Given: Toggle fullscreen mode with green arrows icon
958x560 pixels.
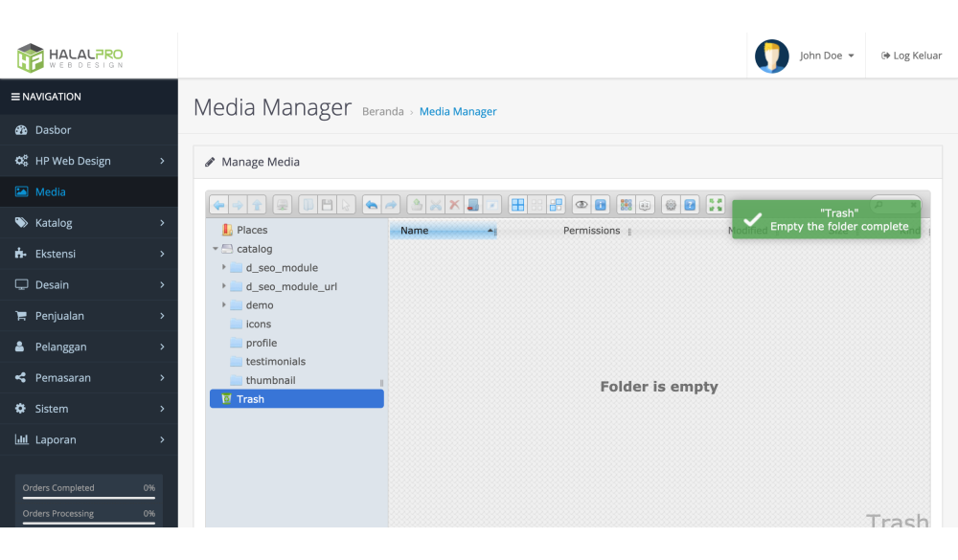Looking at the screenshot, I should pos(716,205).
